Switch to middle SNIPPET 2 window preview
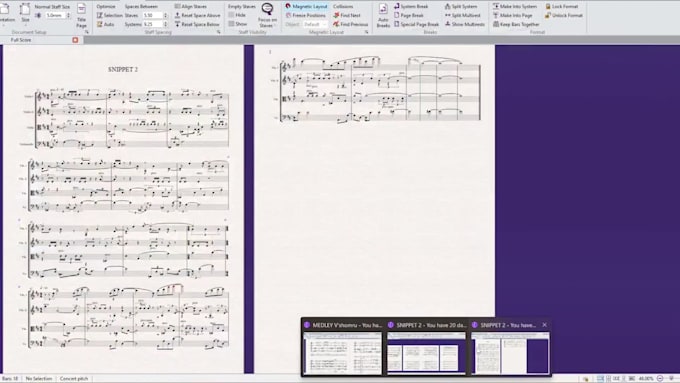Image resolution: width=680 pixels, height=383 pixels. tap(426, 347)
